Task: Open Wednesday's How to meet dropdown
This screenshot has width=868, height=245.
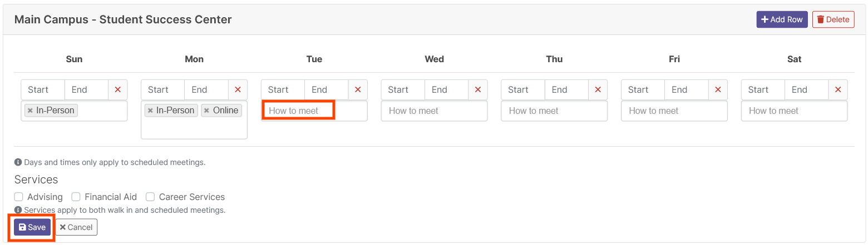Action: 435,111
